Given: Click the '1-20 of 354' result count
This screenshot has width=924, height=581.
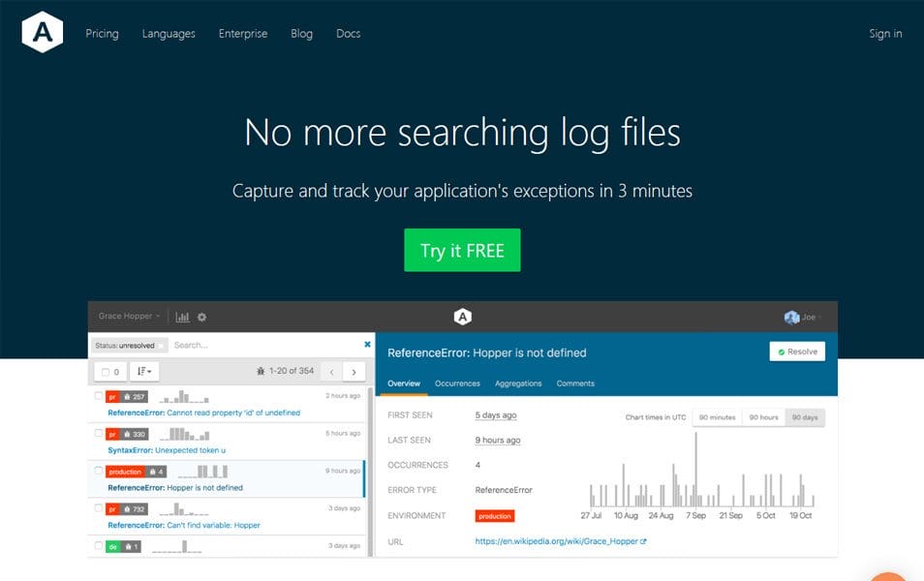Looking at the screenshot, I should click(292, 371).
